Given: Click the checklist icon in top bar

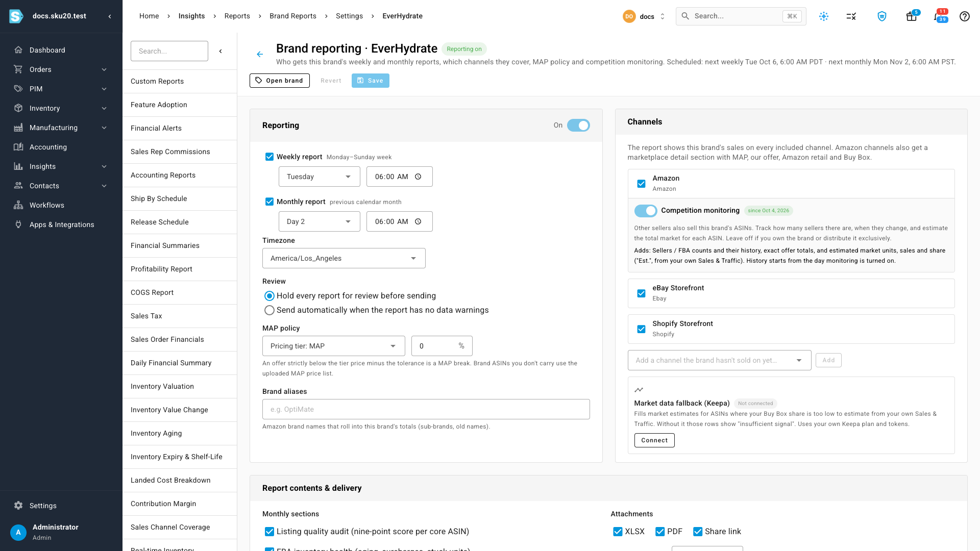Looking at the screenshot, I should tap(851, 16).
